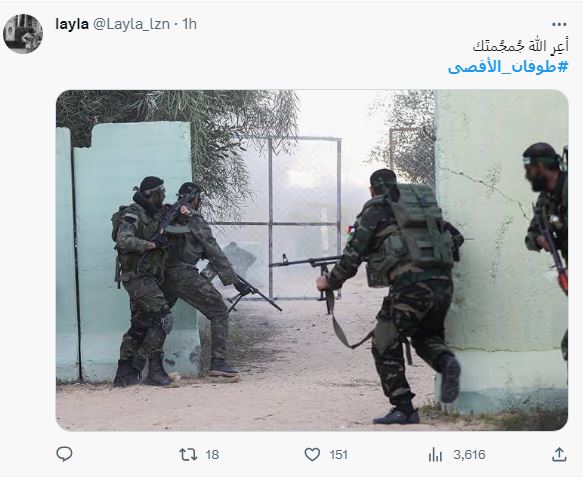Click the view count 3,616

pos(469,455)
